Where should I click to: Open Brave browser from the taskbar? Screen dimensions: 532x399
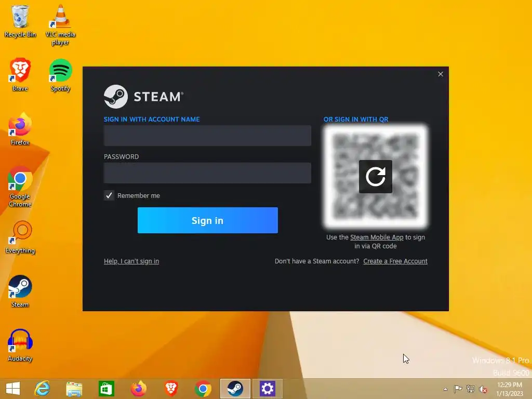click(x=170, y=389)
